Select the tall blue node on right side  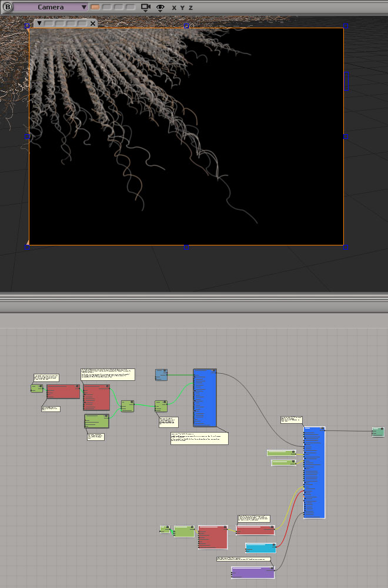pos(314,472)
